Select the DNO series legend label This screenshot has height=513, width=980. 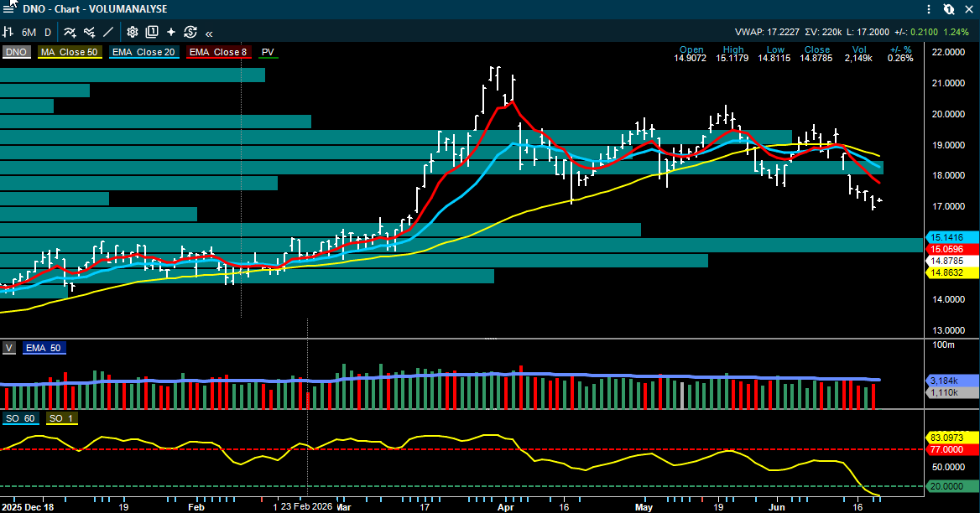[16, 53]
